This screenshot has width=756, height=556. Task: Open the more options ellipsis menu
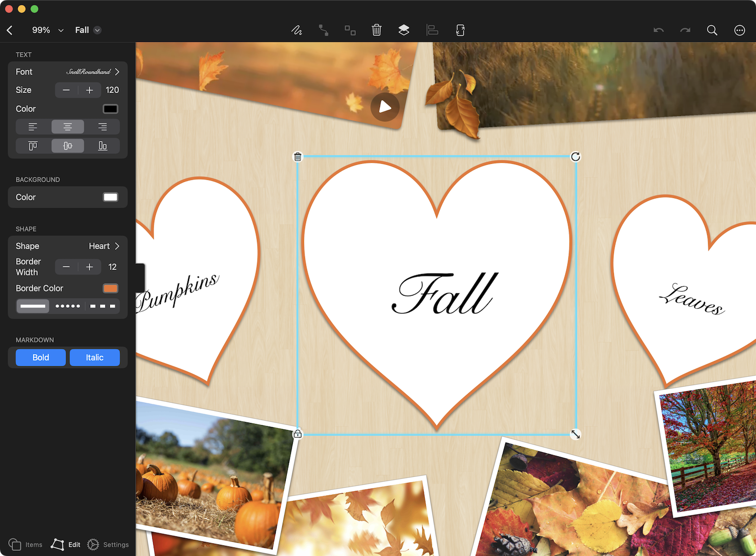739,30
